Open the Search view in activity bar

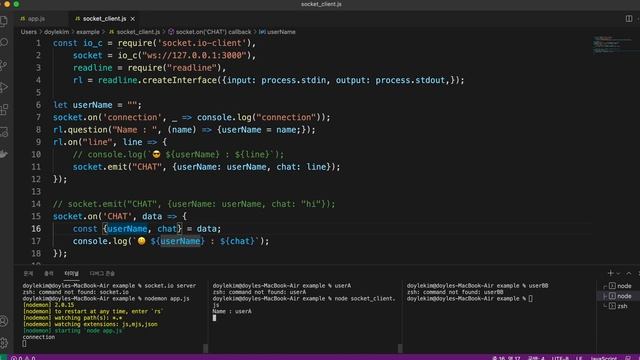coord(4,42)
